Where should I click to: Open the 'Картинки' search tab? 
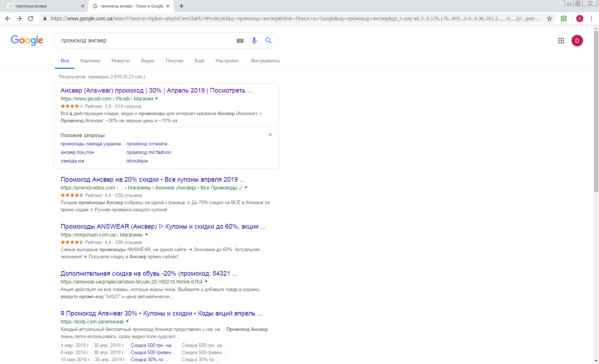pos(90,61)
